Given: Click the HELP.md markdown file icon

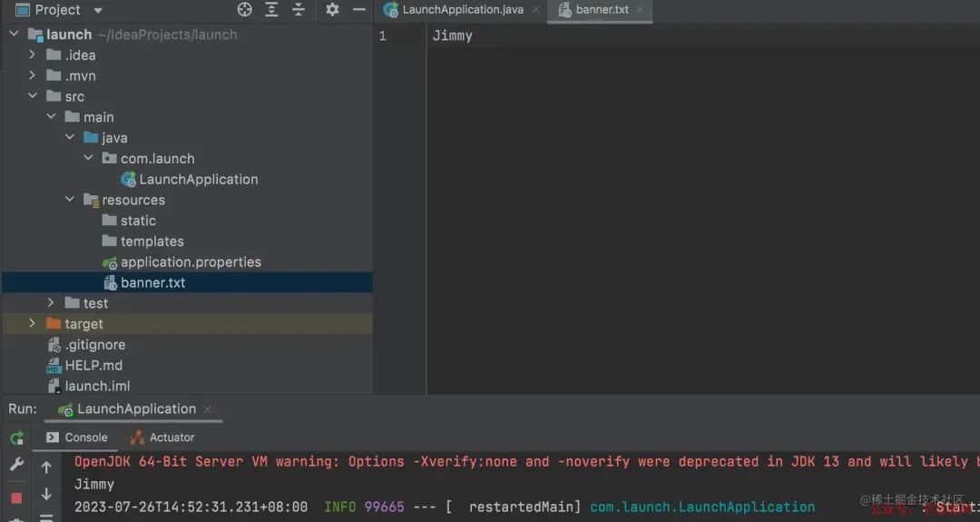Looking at the screenshot, I should [54, 366].
